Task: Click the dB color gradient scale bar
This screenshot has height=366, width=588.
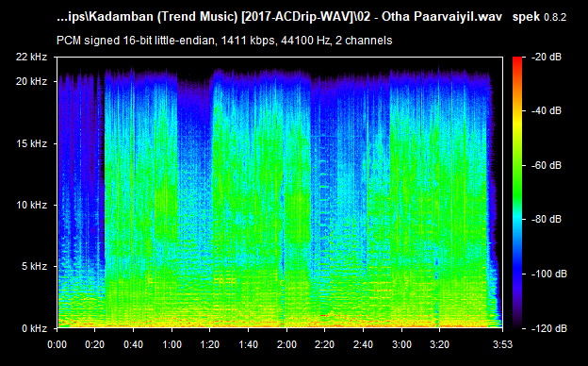Action: click(517, 192)
